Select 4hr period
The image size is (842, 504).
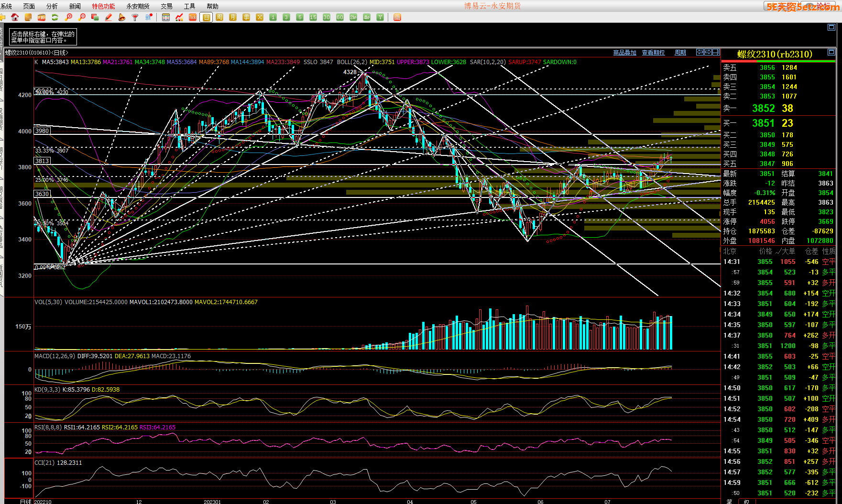click(x=367, y=17)
